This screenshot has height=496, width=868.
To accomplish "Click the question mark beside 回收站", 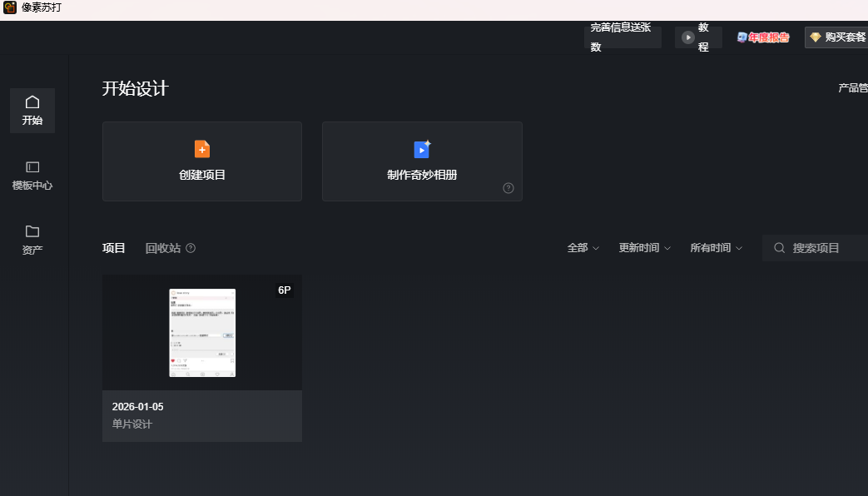I will point(191,248).
